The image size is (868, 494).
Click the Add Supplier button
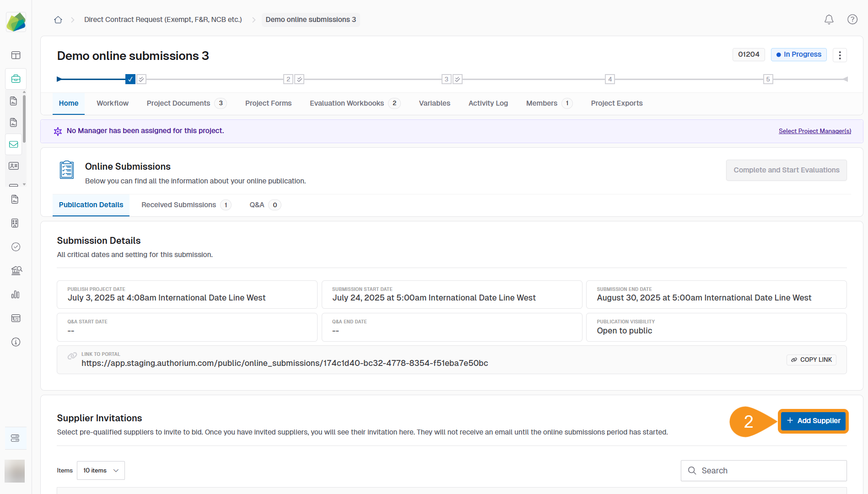click(x=813, y=421)
